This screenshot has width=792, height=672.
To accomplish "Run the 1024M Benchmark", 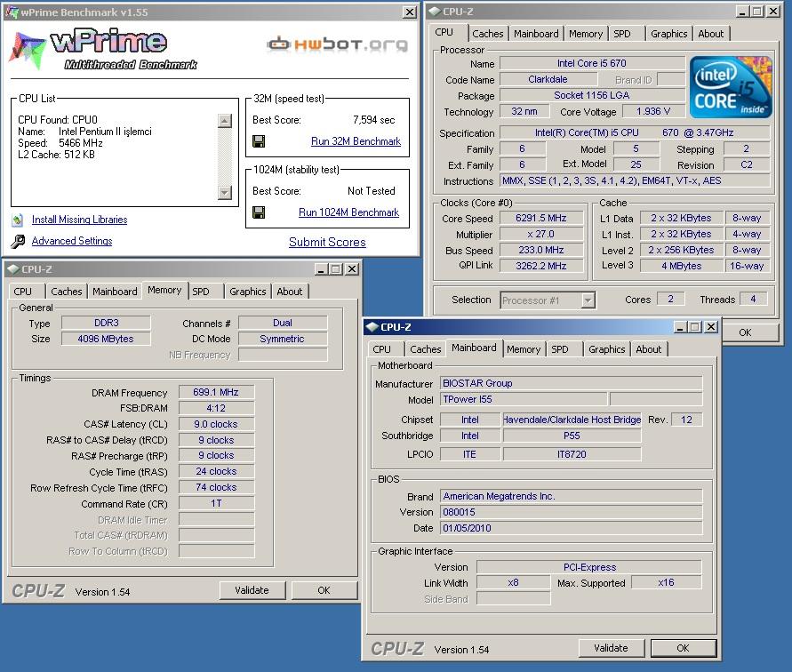I will (348, 212).
